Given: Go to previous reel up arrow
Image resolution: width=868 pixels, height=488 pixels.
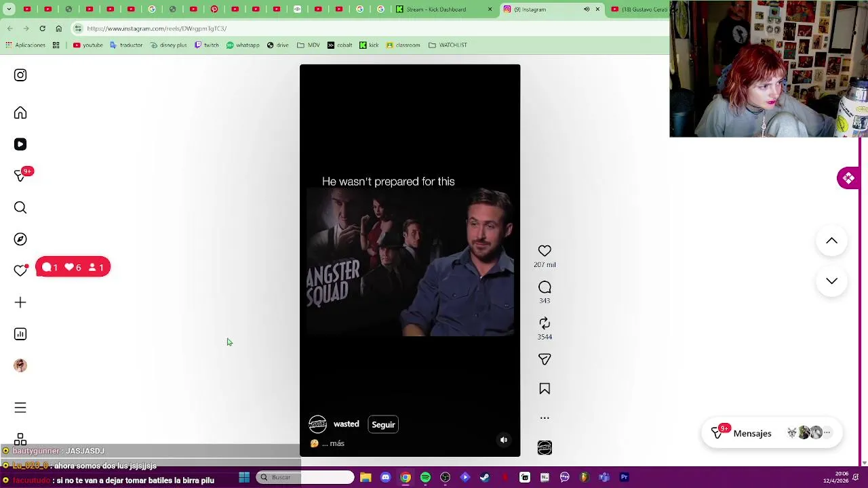Looking at the screenshot, I should point(831,241).
